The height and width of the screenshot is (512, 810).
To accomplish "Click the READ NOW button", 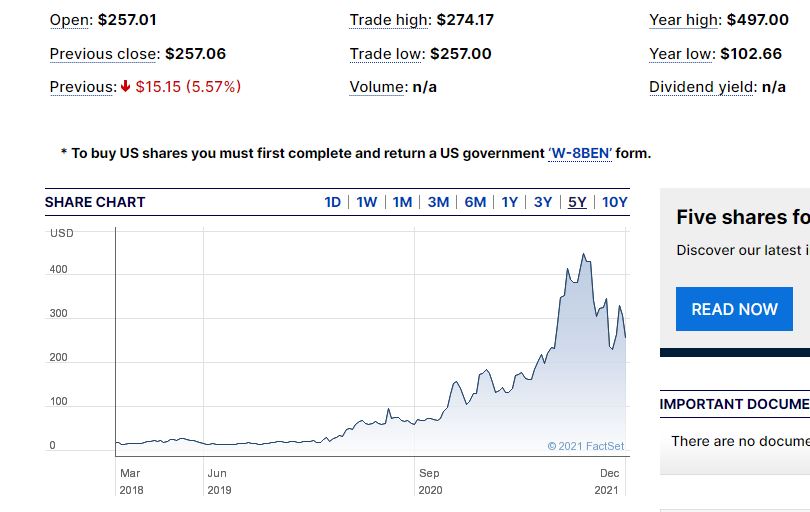I will [x=734, y=309].
